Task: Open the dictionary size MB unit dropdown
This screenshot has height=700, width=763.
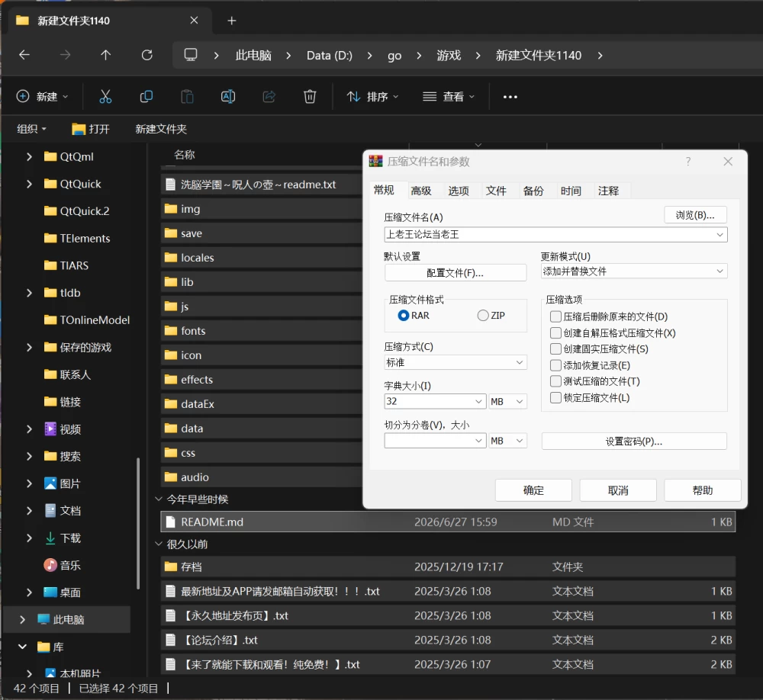Action: pos(507,401)
